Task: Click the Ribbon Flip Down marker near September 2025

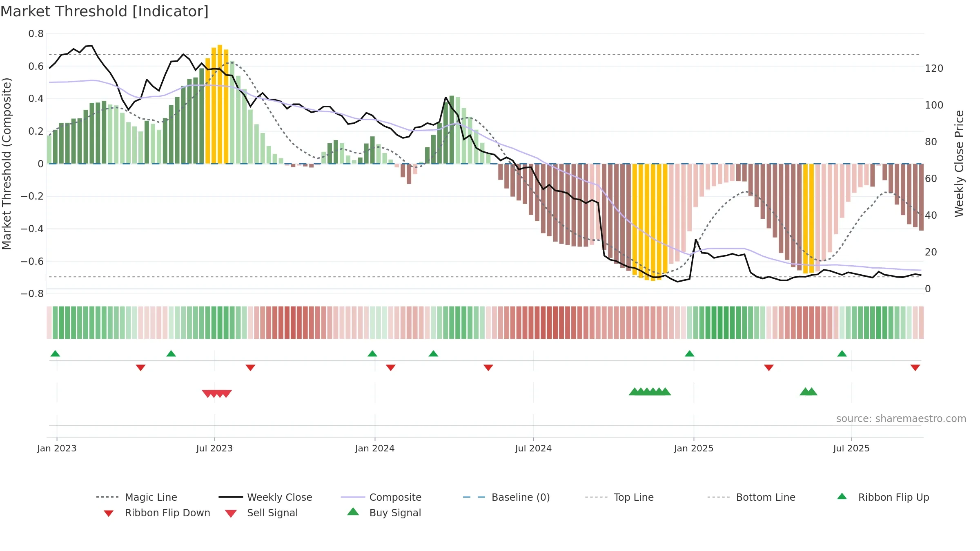Action: click(915, 368)
